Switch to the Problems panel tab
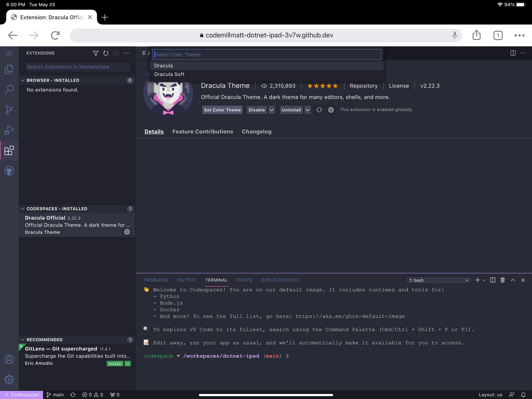The height and width of the screenshot is (399, 532). (x=156, y=280)
